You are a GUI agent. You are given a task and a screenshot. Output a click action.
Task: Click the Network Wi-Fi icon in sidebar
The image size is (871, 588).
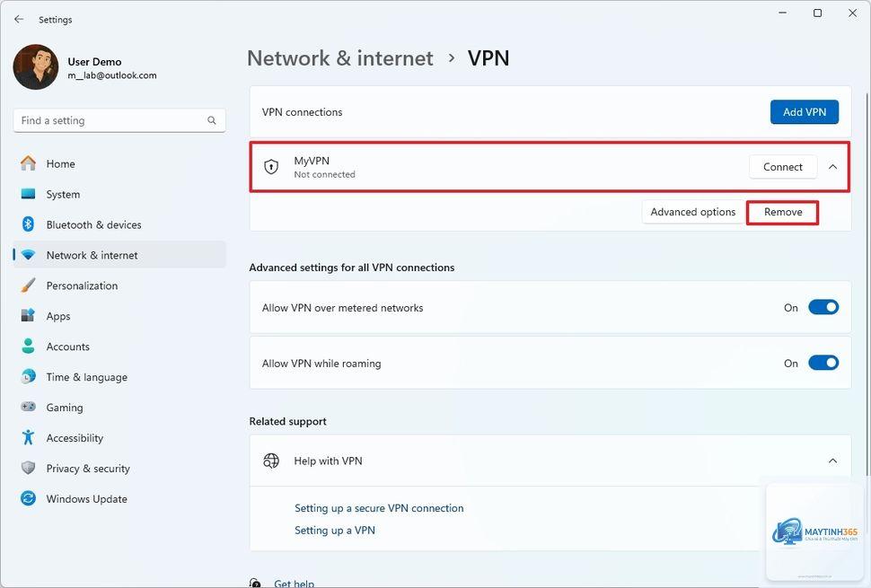28,256
